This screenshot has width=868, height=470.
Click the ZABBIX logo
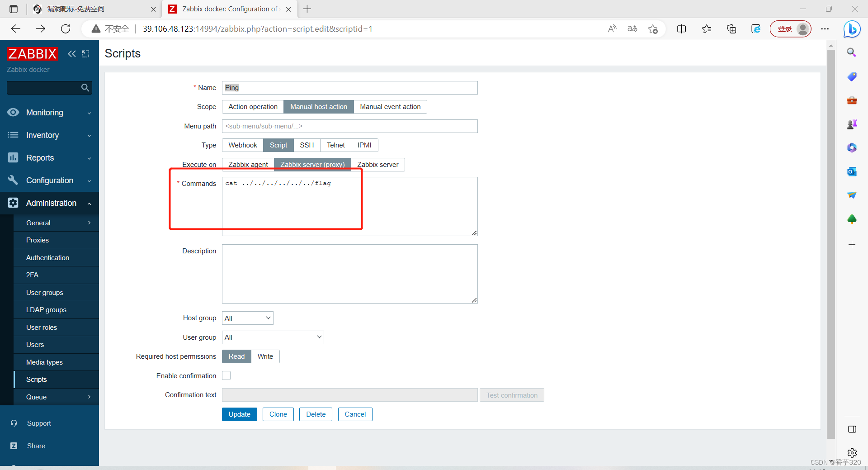[x=33, y=54]
